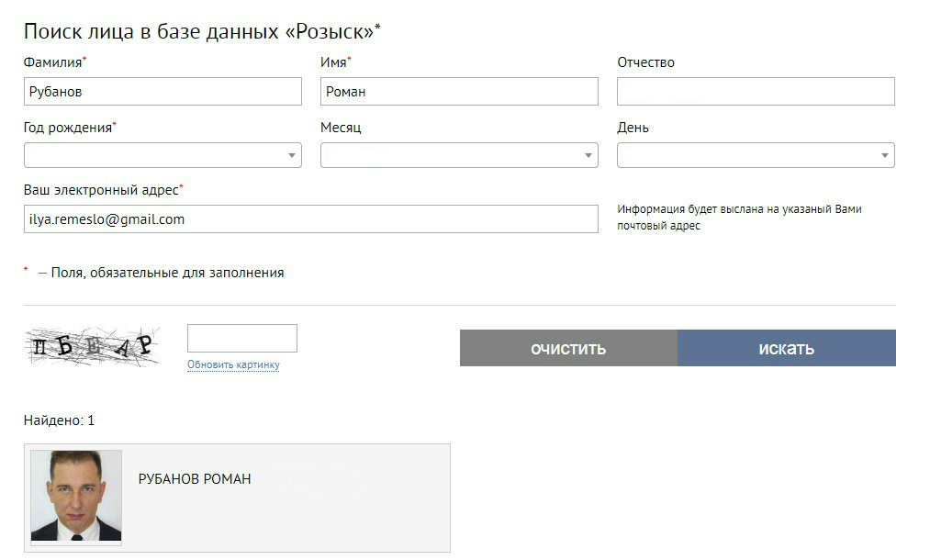Click the Фамилия field label
The image size is (930, 560).
tap(52, 62)
